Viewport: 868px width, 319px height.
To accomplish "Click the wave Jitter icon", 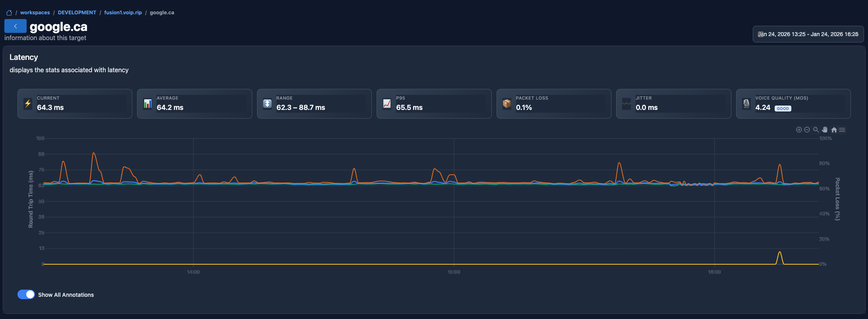I will (x=626, y=104).
